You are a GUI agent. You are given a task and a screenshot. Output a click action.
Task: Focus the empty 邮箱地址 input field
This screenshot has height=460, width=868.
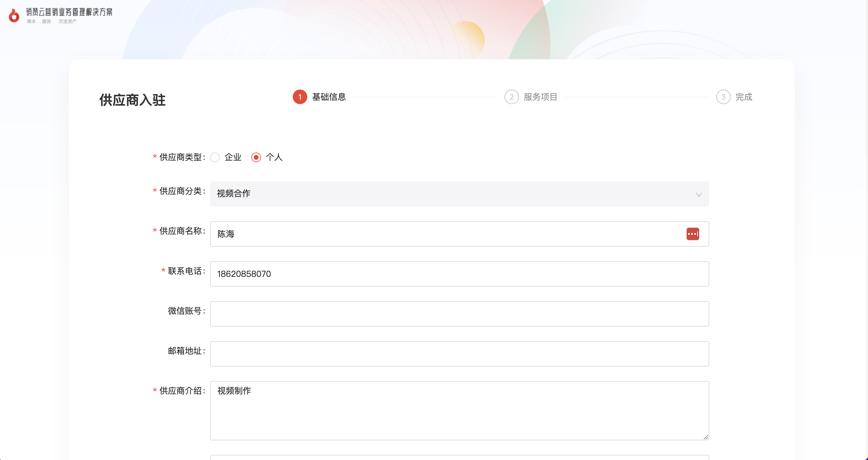[460, 354]
